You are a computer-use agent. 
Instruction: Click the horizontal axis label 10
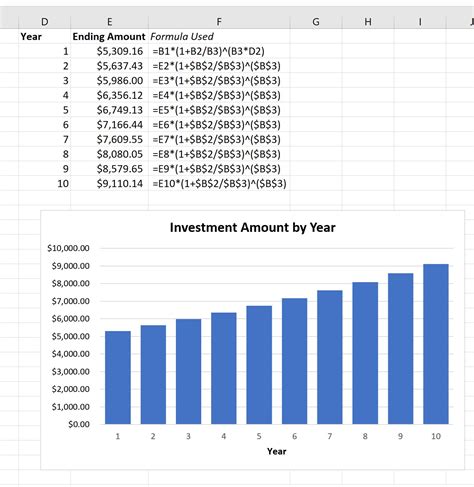pyautogui.click(x=436, y=436)
